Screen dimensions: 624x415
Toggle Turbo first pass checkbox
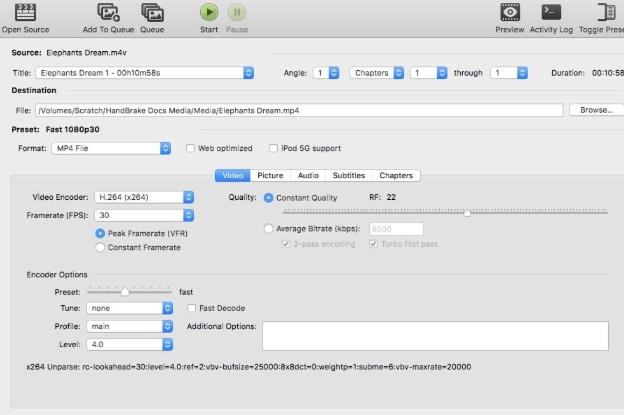click(x=373, y=244)
